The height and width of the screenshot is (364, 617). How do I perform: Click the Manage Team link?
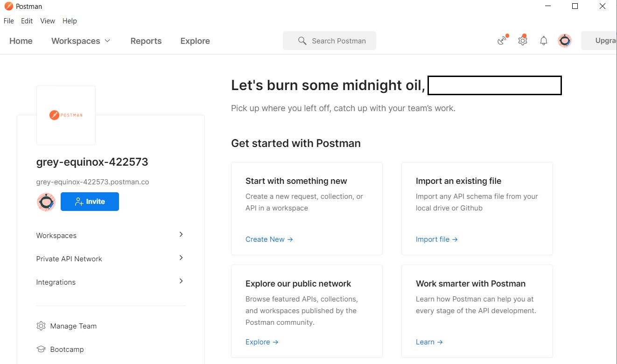coord(73,326)
